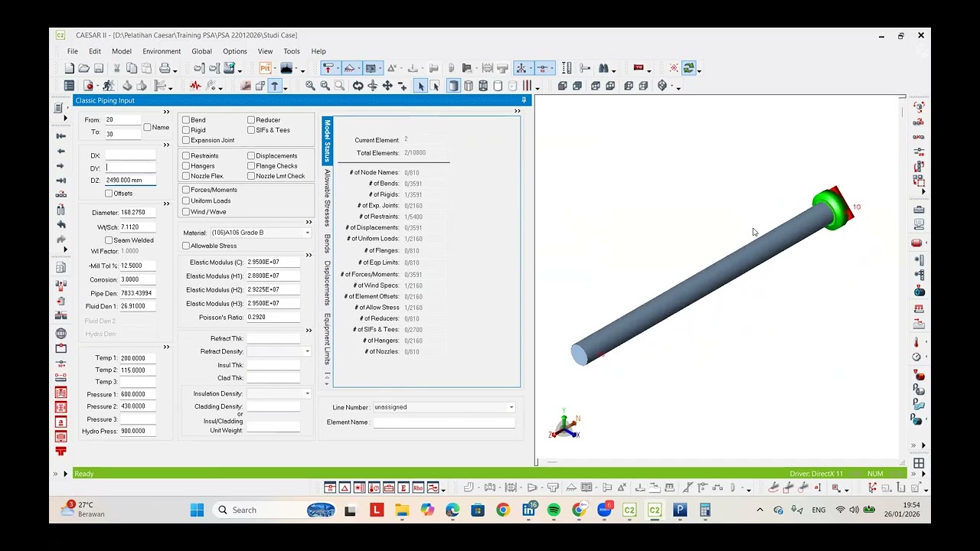This screenshot has width=980, height=551.
Task: Click the Element Name input field
Action: point(443,422)
